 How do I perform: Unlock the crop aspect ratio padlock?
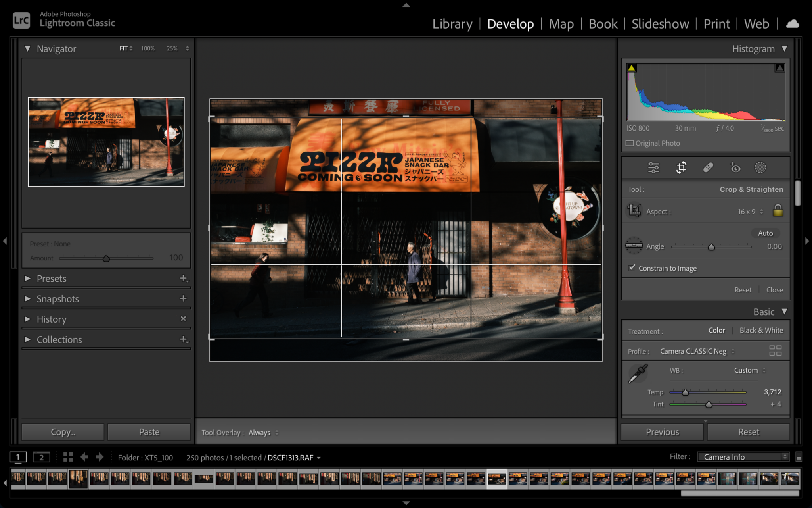(778, 211)
